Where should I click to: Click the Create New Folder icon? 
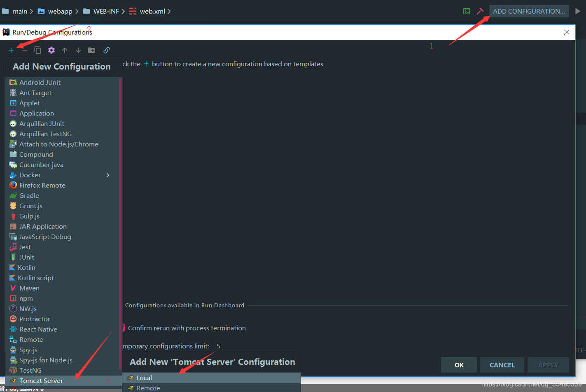91,50
